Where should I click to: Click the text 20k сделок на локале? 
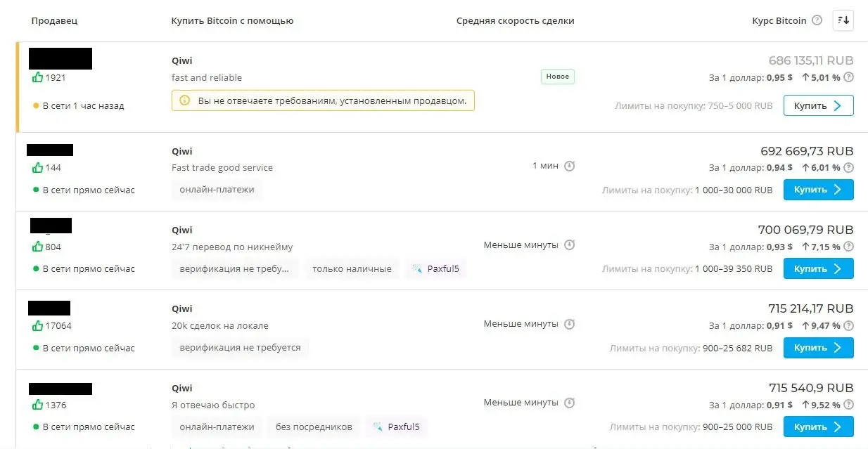point(220,325)
